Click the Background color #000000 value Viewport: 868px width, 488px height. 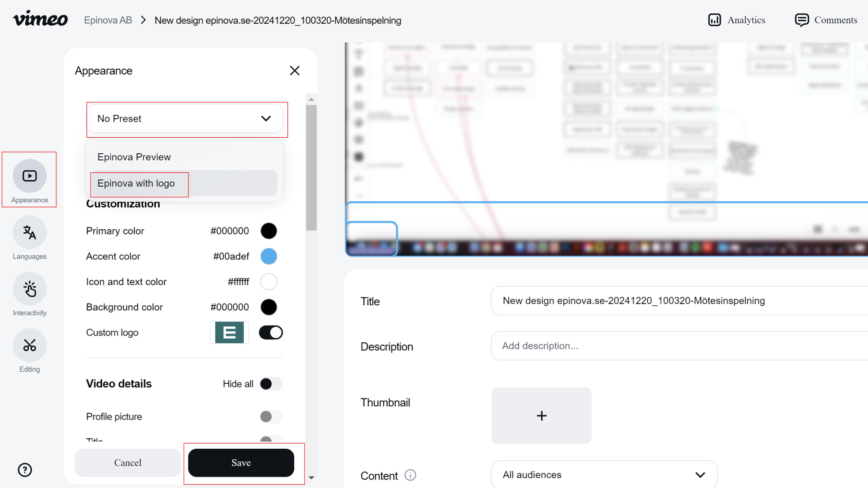pos(229,307)
